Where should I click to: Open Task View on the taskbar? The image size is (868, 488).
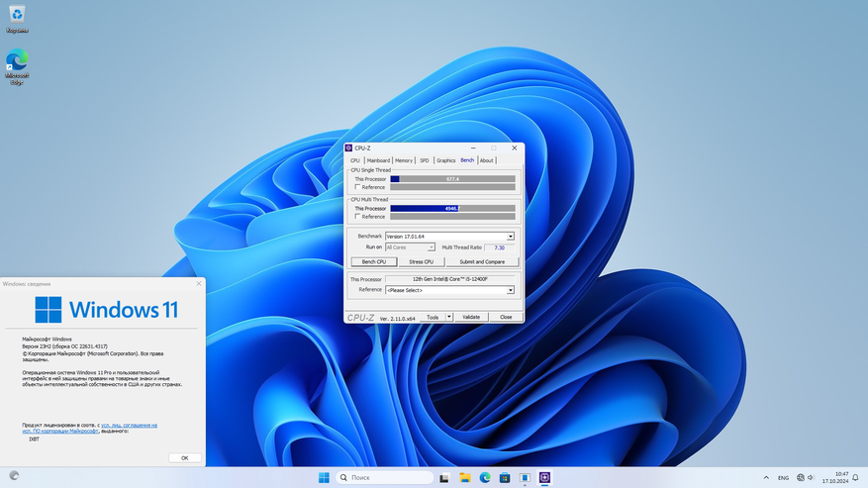point(444,477)
